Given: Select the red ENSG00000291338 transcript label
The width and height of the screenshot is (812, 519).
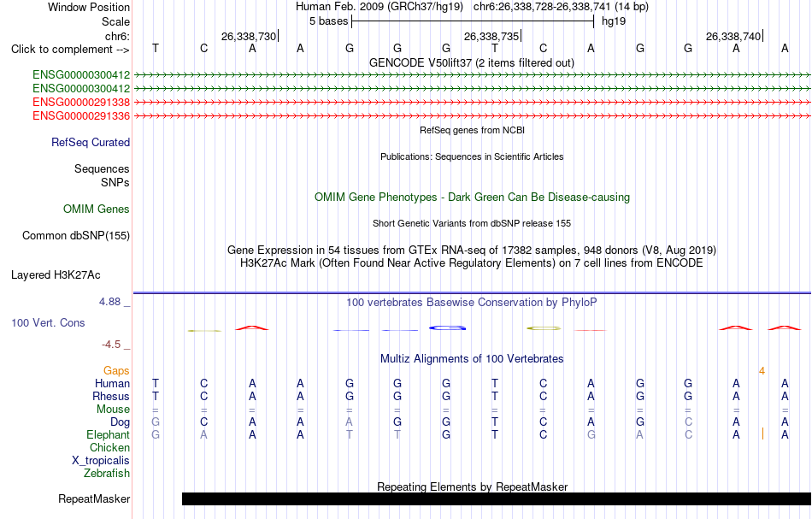Looking at the screenshot, I should pos(81,102).
